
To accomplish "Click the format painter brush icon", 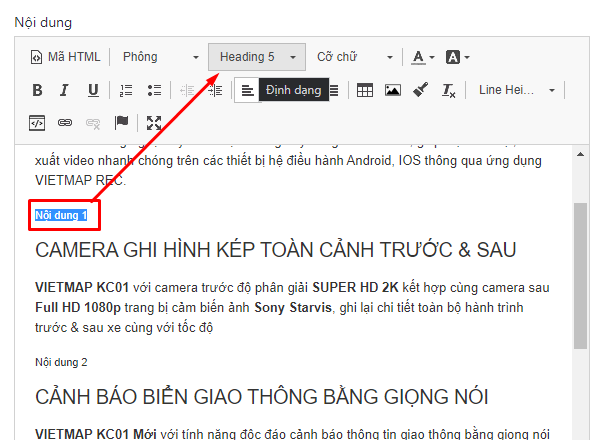I will (x=420, y=90).
